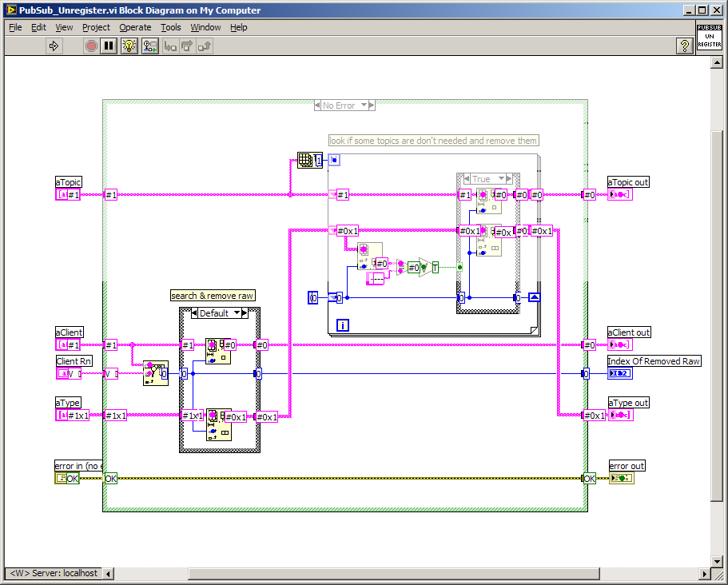The height and width of the screenshot is (585, 728).
Task: Click the horizontal scrollbar right arrow
Action: point(704,574)
